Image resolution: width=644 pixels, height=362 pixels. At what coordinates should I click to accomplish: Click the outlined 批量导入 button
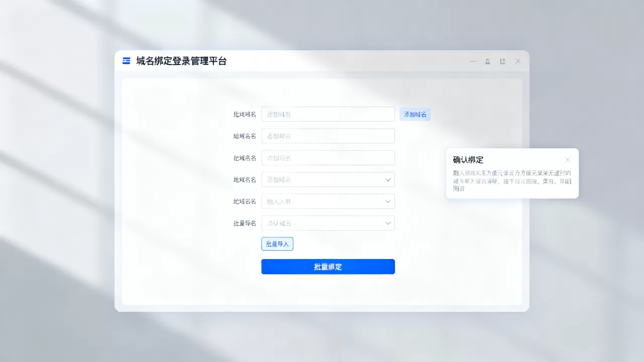(277, 244)
